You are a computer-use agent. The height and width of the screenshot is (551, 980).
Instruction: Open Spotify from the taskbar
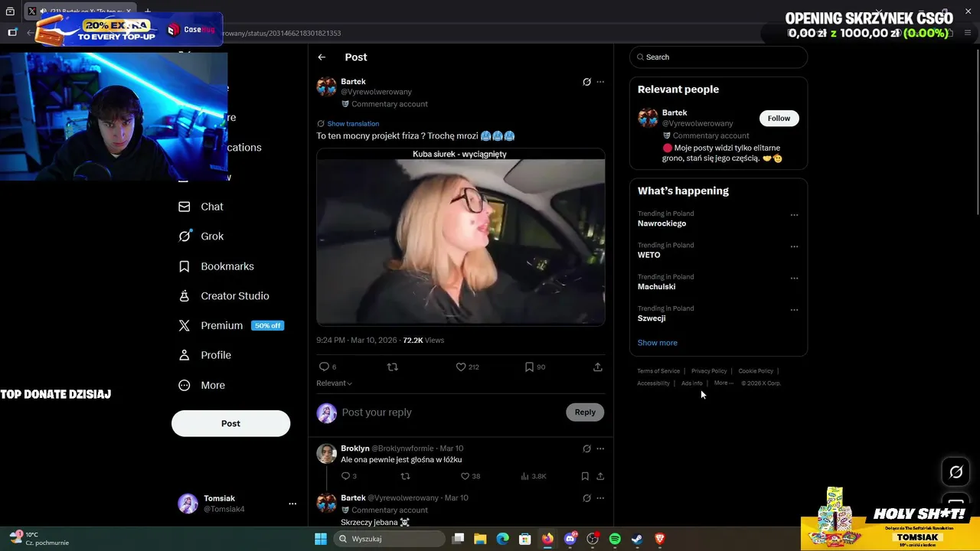[x=615, y=539]
